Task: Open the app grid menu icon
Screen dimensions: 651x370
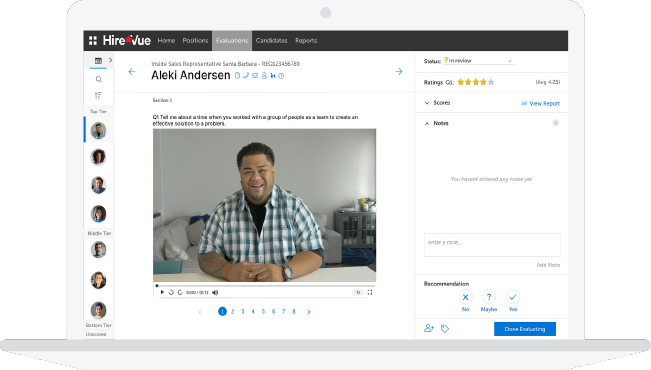Action: pyautogui.click(x=93, y=40)
